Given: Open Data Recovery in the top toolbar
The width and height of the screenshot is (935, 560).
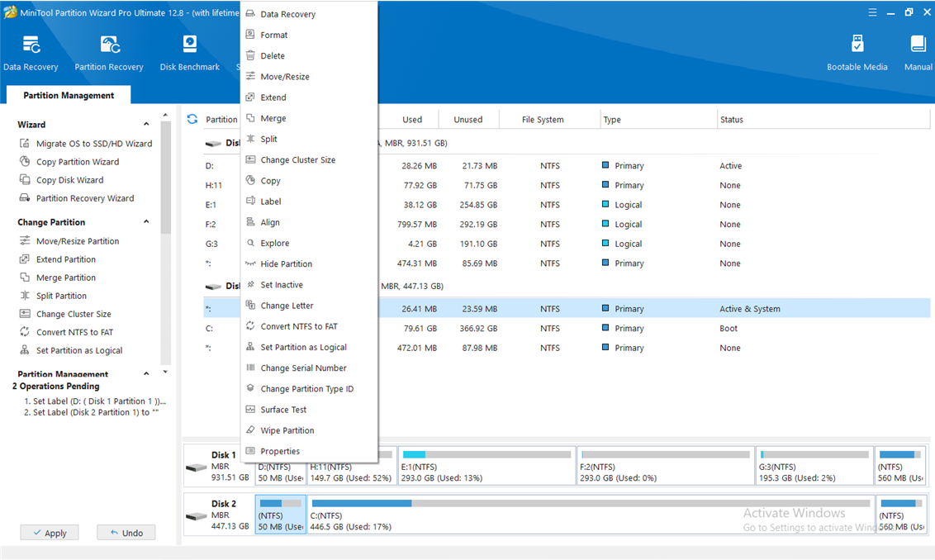Looking at the screenshot, I should click(31, 54).
